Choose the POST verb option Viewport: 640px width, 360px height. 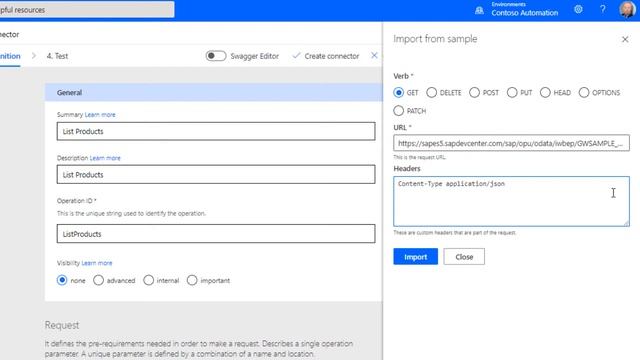coord(474,93)
